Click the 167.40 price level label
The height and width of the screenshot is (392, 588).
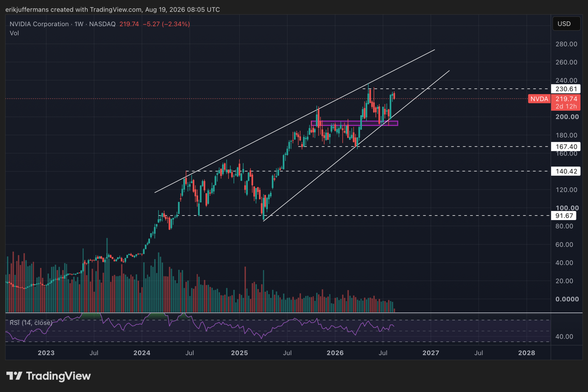(566, 147)
